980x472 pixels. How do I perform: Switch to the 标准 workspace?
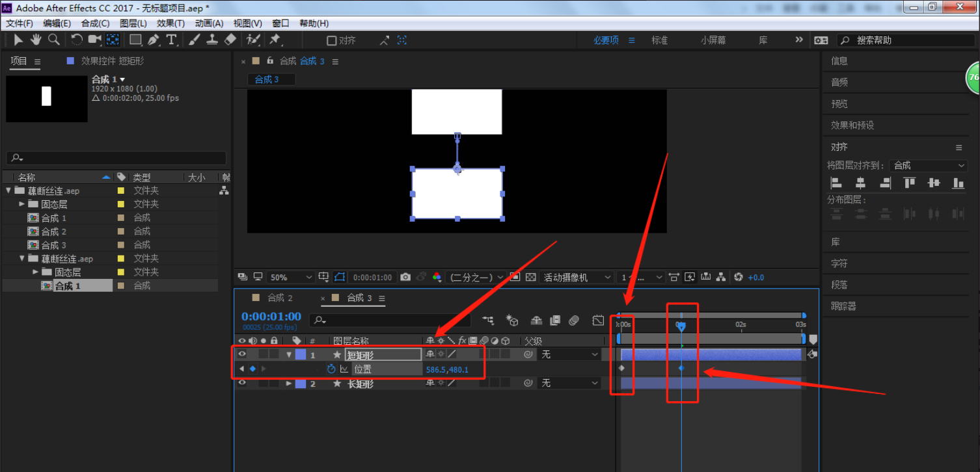click(659, 40)
